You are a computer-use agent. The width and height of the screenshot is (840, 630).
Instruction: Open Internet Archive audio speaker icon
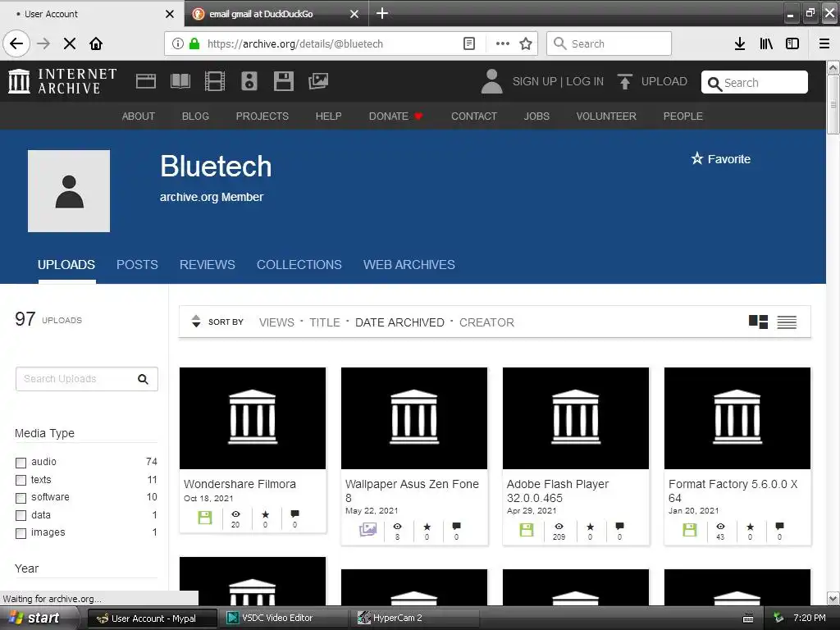(249, 81)
